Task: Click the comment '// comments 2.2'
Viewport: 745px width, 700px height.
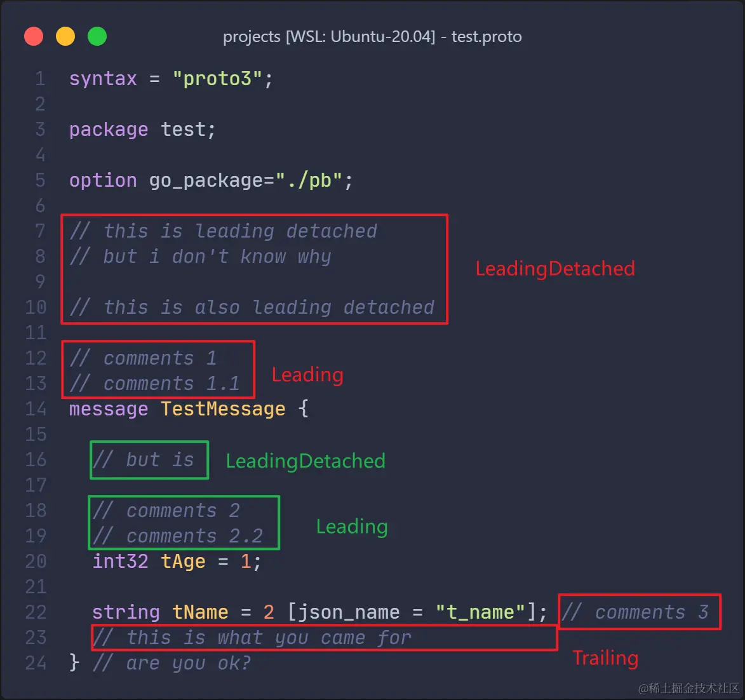Action: (177, 537)
